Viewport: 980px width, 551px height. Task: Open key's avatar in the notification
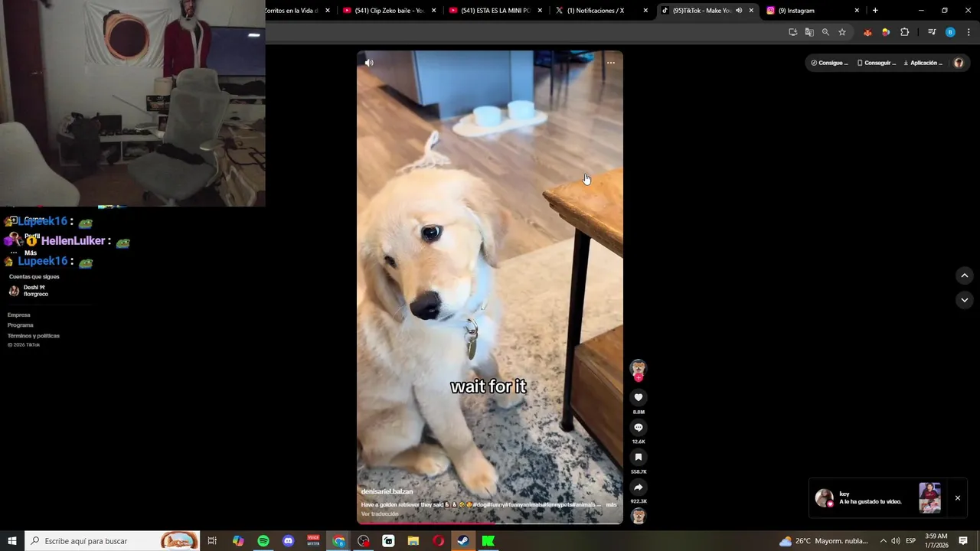[824, 498]
